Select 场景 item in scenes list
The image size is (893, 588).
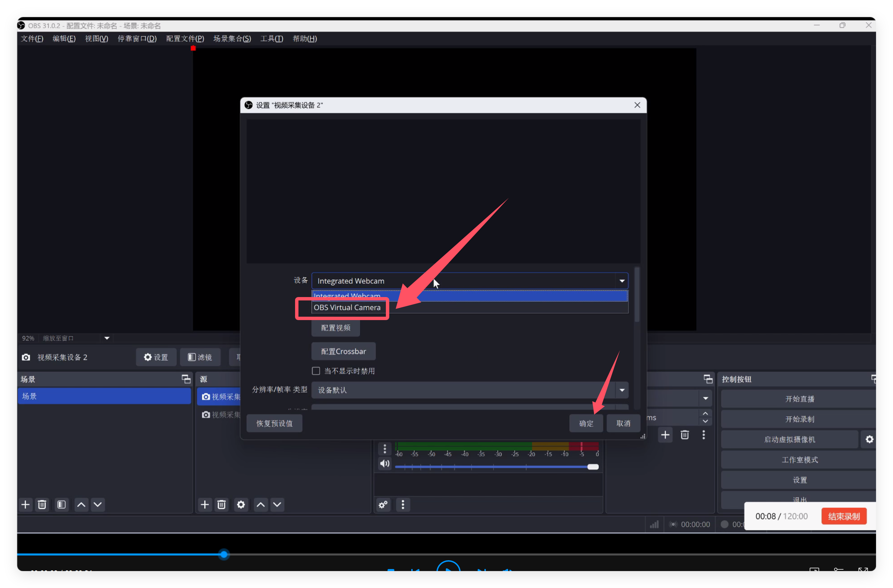click(x=104, y=396)
